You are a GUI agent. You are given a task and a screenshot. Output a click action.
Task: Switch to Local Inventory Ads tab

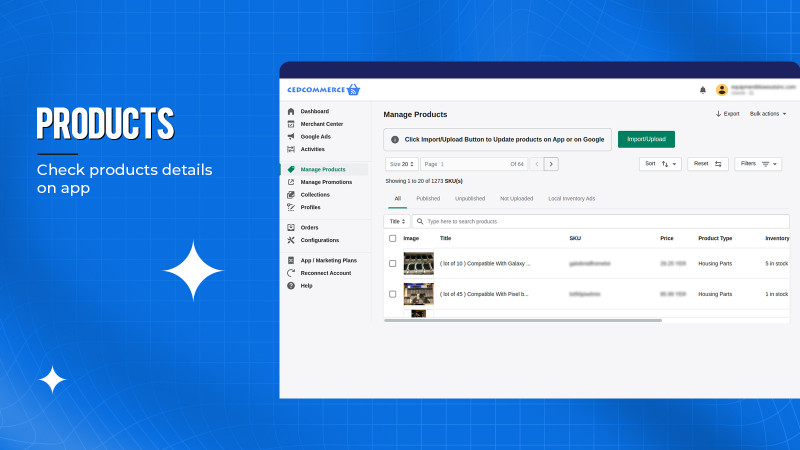(571, 199)
